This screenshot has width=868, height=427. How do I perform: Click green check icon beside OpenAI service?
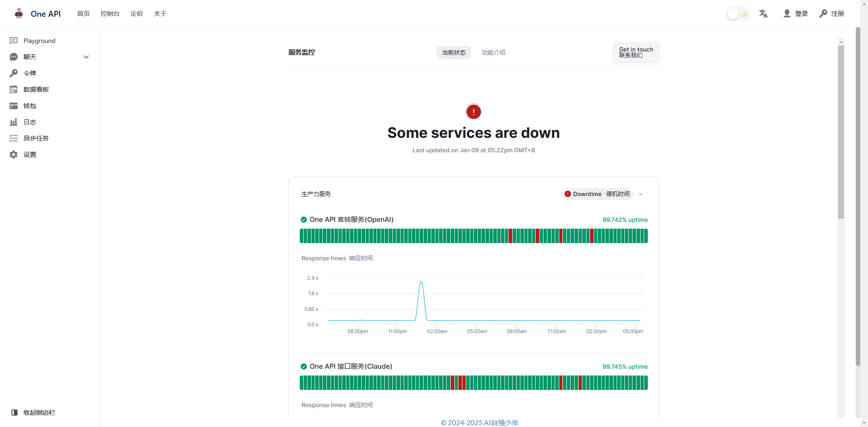(x=304, y=220)
